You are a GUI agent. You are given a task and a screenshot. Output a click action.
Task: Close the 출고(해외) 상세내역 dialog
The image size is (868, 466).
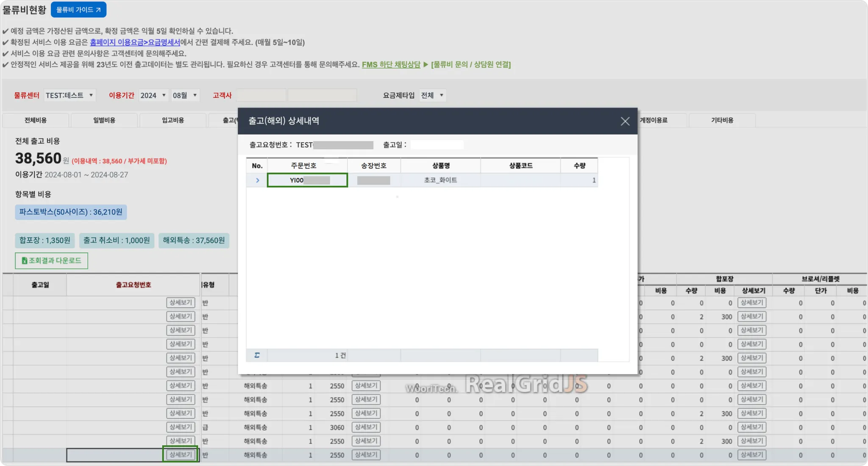coord(625,121)
